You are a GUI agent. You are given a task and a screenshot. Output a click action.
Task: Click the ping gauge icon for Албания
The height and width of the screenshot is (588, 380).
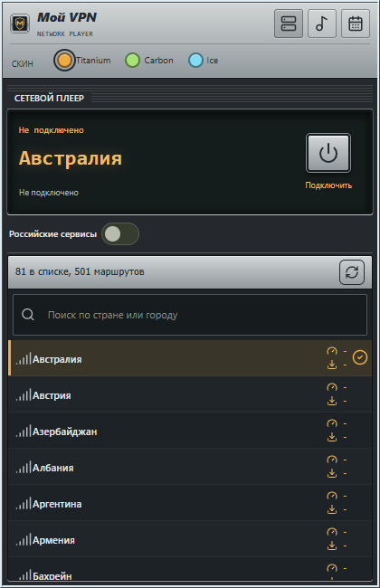(332, 460)
